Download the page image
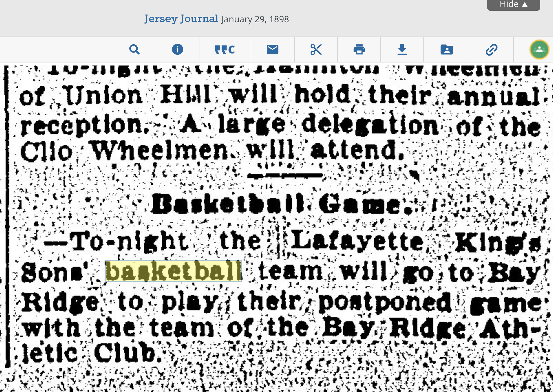The image size is (553, 392). (402, 49)
